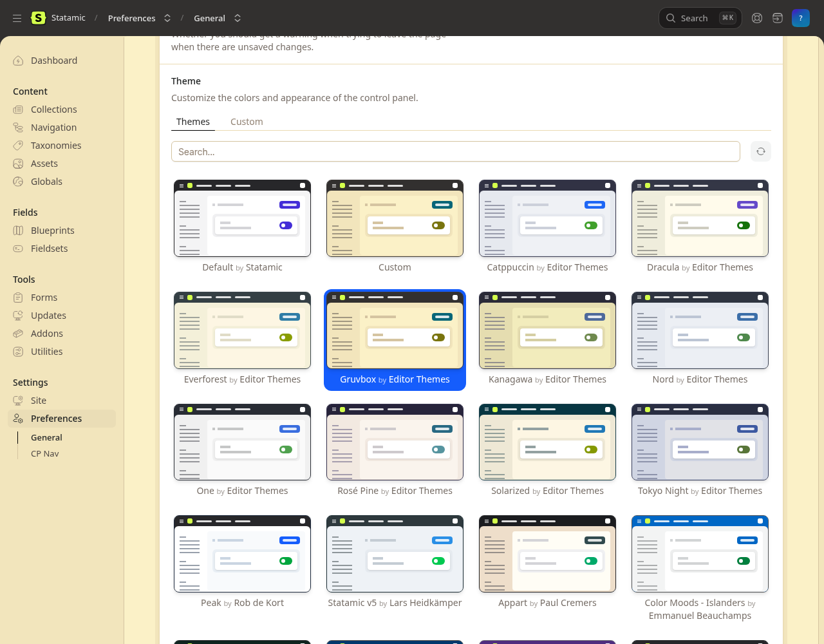Click the green Statamic logo icon

pyautogui.click(x=39, y=18)
